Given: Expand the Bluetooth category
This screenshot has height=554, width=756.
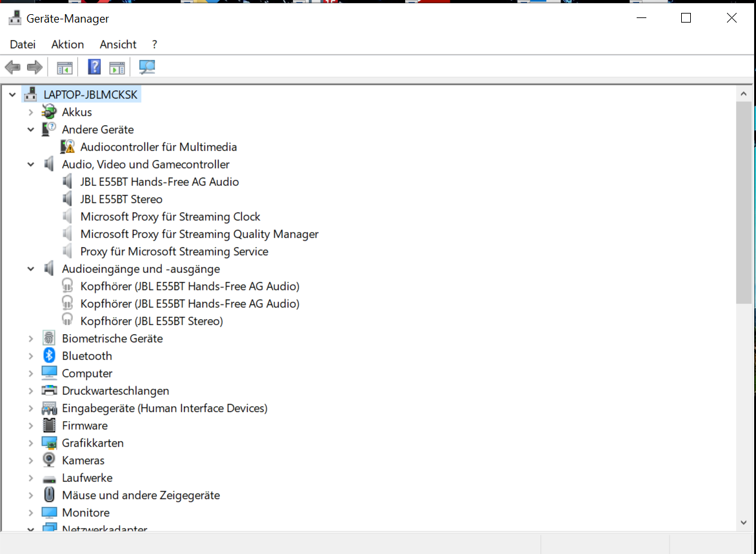Looking at the screenshot, I should pyautogui.click(x=31, y=356).
